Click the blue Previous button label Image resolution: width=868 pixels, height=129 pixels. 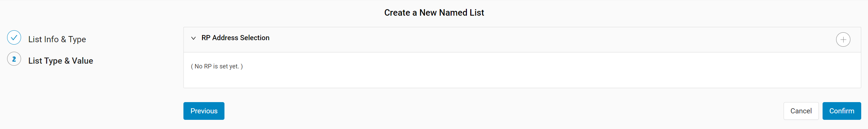204,111
